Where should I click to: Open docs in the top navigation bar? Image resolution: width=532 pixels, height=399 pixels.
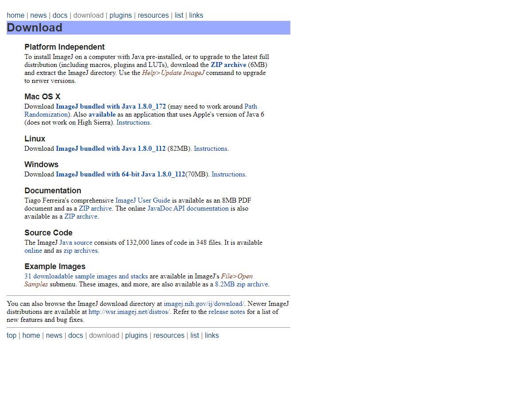[x=60, y=16]
